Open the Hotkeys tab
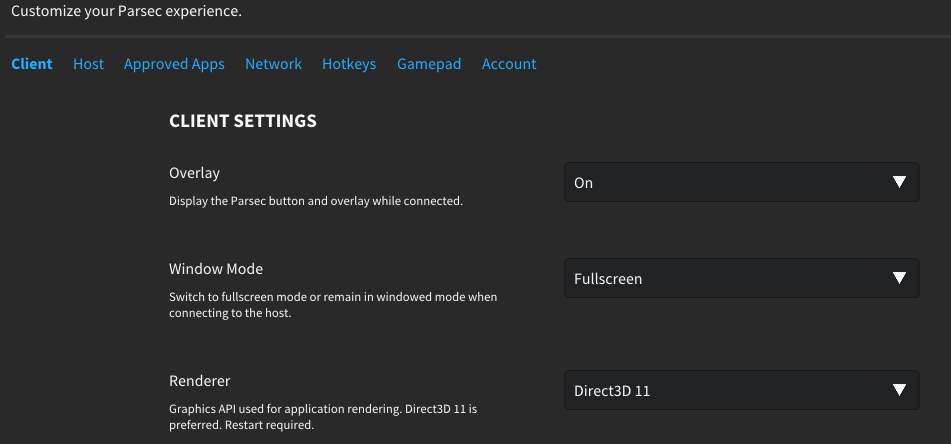 pyautogui.click(x=349, y=64)
